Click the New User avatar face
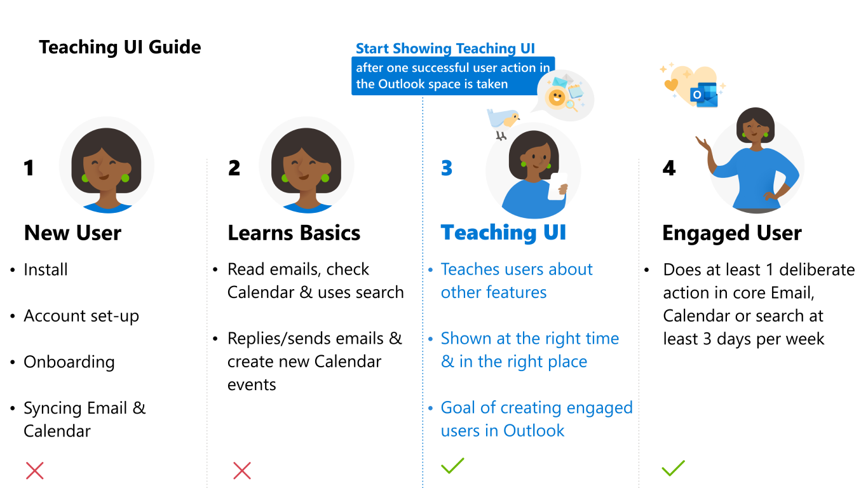Screen dimensions: 868x488 point(107,165)
